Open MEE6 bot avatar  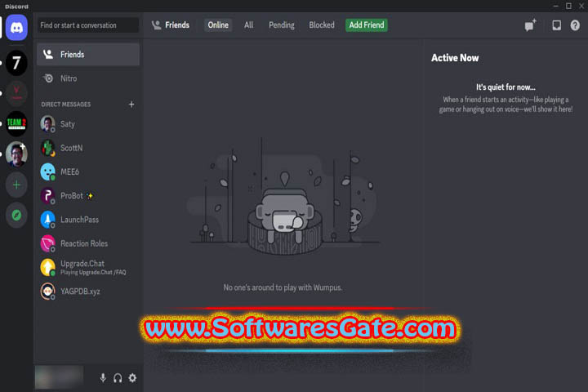(x=47, y=171)
